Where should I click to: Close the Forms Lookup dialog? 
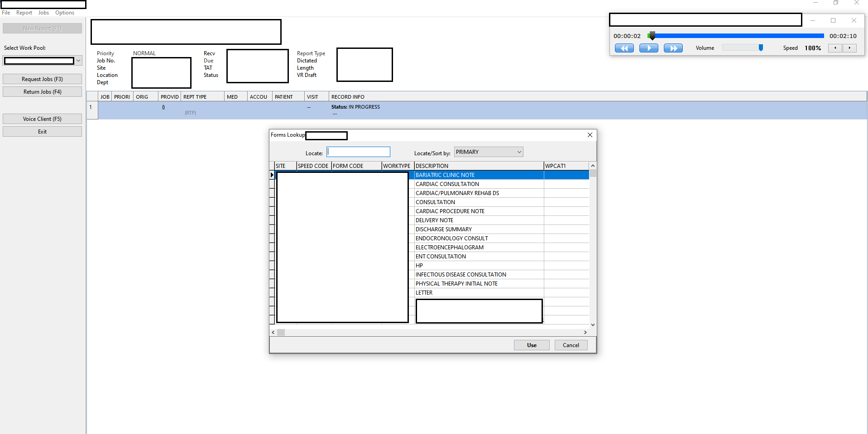coord(590,135)
